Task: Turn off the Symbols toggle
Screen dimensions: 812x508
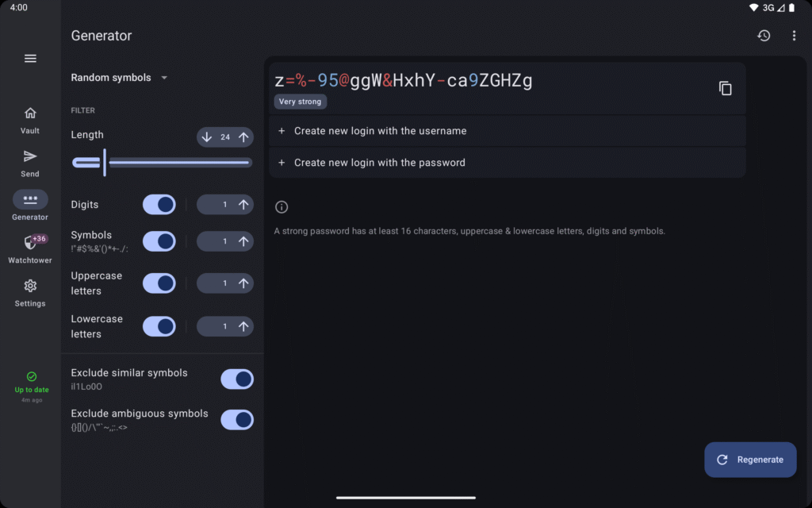Action: click(159, 241)
